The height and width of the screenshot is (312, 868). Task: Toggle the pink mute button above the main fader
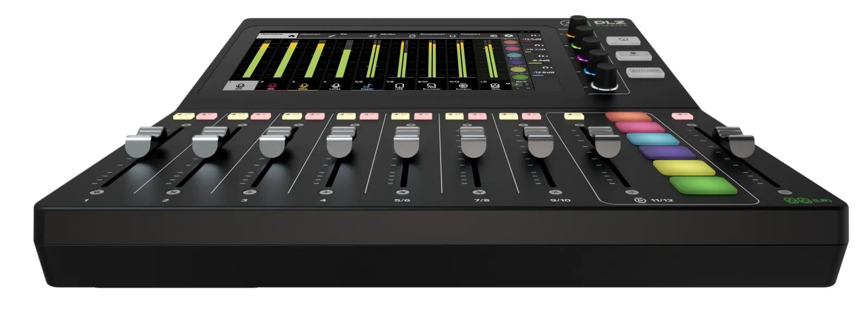(x=682, y=116)
